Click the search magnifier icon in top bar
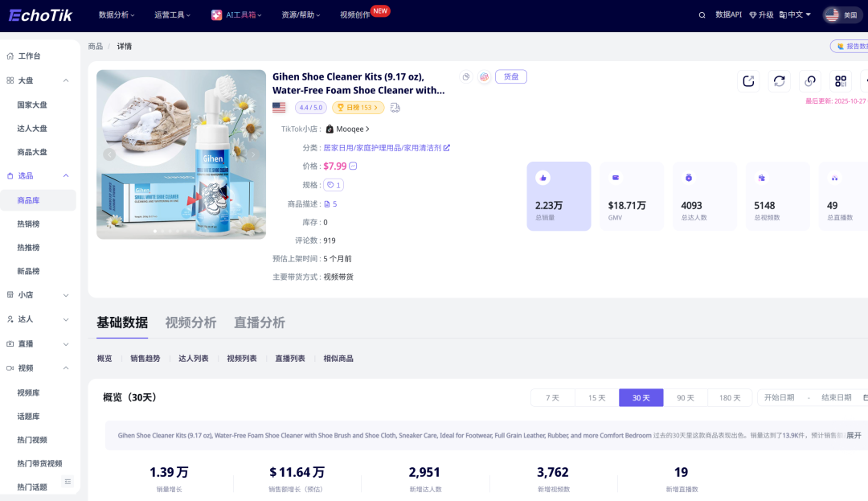The image size is (868, 501). [x=702, y=14]
